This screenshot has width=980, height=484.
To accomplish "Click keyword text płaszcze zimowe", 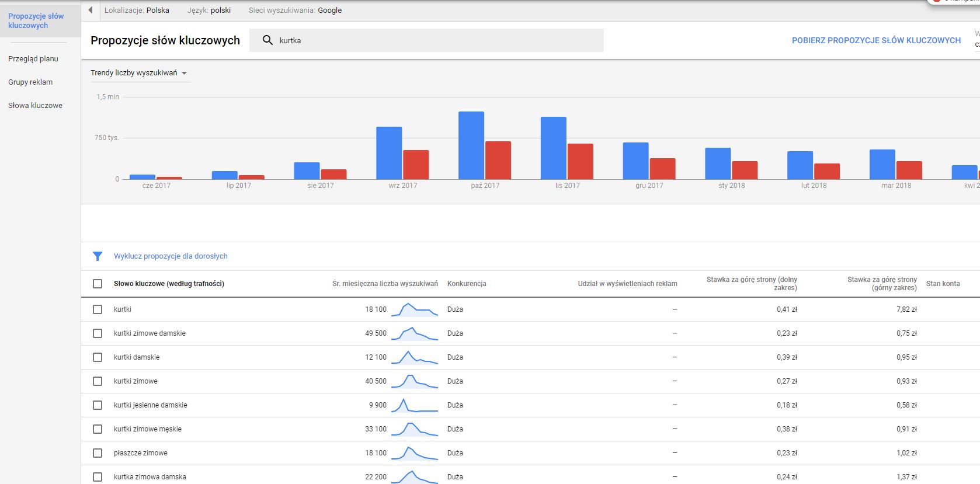I will point(141,453).
